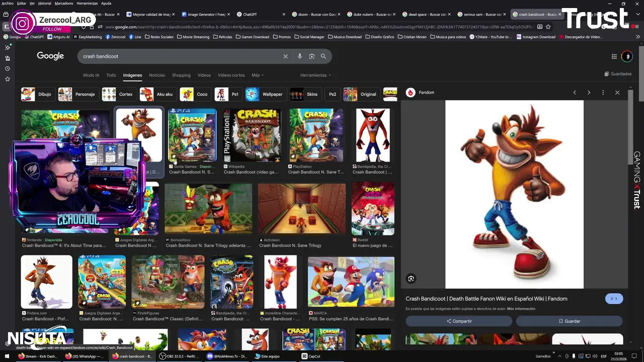Switch to the Videos cortos search tab
Viewport: 644px width, 362px height.
pyautogui.click(x=231, y=75)
